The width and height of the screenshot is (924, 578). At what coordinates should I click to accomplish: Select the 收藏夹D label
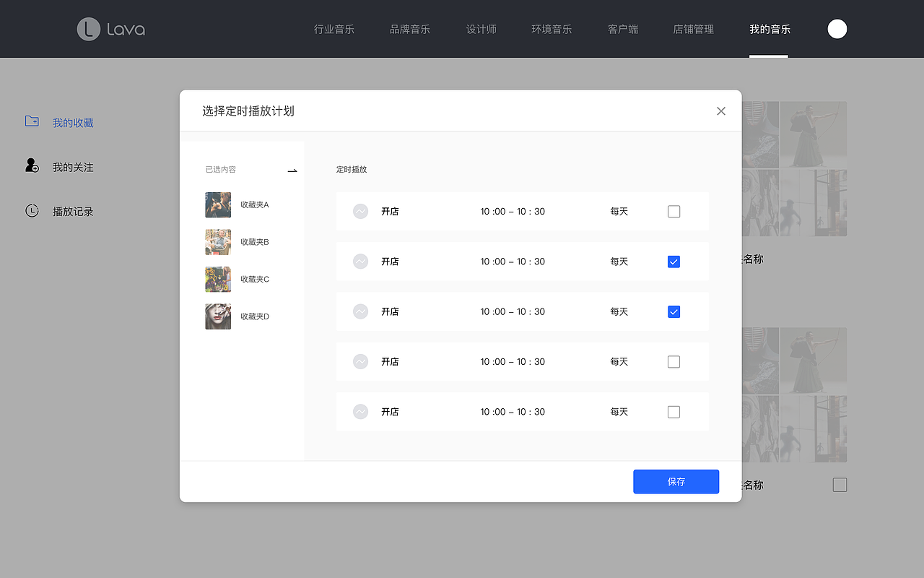[255, 316]
